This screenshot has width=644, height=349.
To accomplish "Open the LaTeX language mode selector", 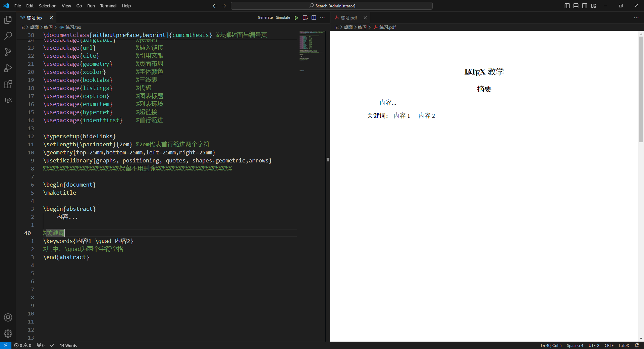I will (x=624, y=345).
